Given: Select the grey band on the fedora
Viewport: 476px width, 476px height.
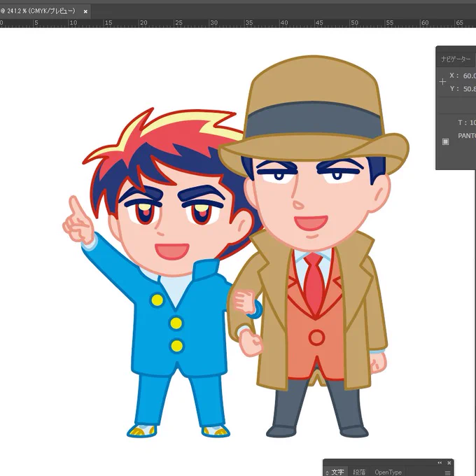Looking at the screenshot, I should [x=314, y=121].
